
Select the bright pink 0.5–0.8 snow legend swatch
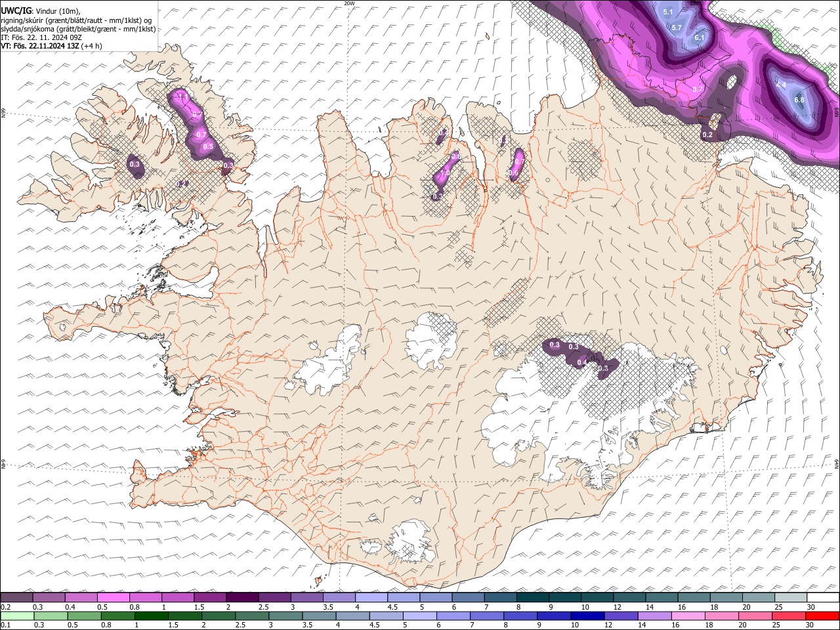click(113, 597)
